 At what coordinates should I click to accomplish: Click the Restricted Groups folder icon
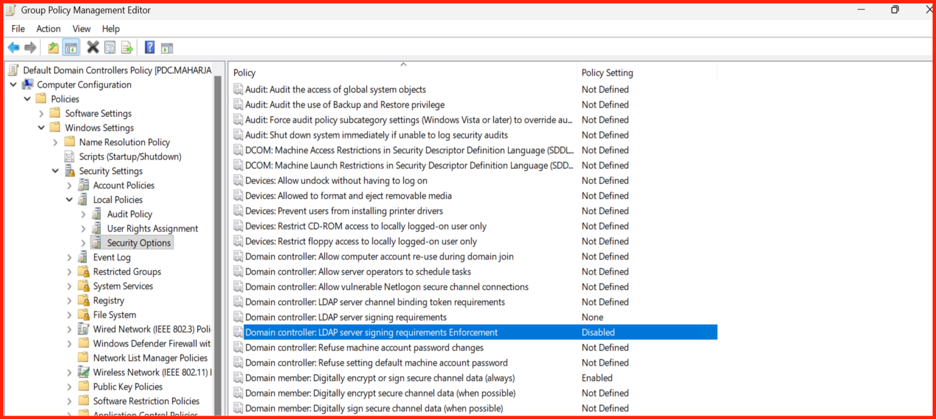coord(84,272)
